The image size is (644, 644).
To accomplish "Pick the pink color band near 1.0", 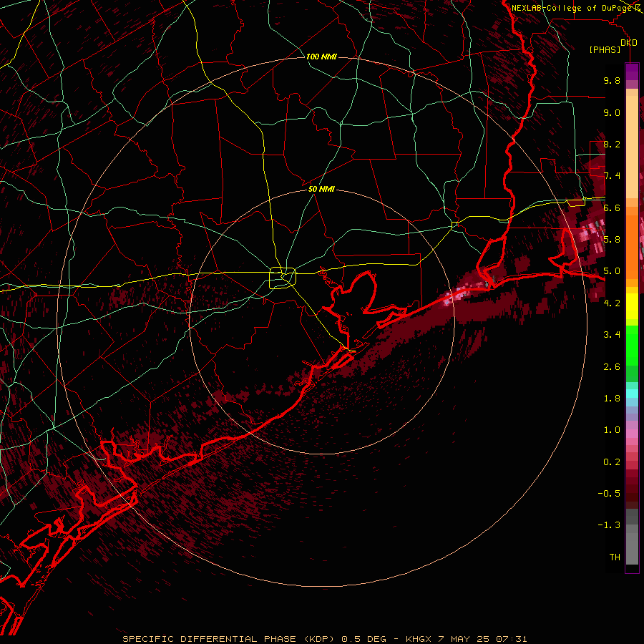I will 632,434.
